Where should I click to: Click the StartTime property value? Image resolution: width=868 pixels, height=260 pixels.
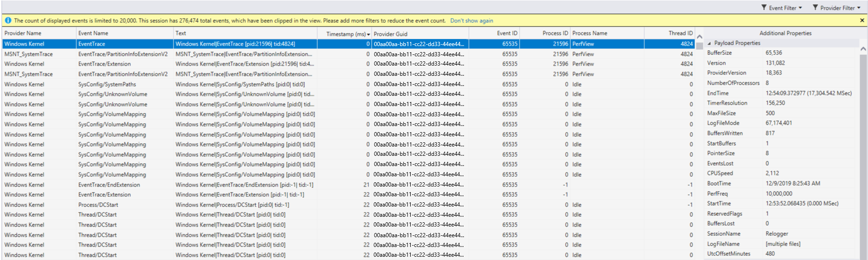[x=802, y=204]
